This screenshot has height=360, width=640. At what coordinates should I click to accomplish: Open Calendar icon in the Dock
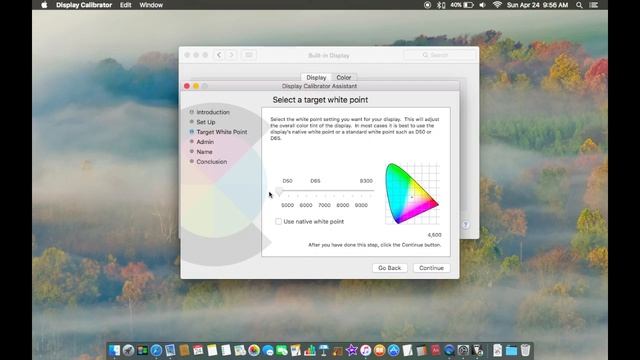[x=198, y=350]
